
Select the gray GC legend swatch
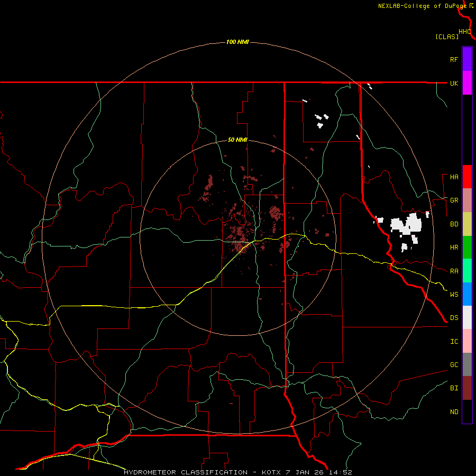click(467, 364)
